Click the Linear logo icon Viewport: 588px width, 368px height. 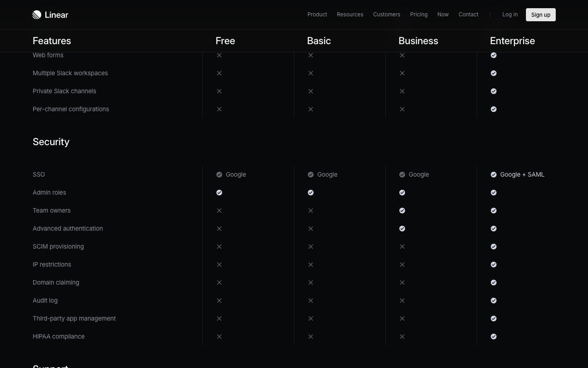click(x=37, y=15)
